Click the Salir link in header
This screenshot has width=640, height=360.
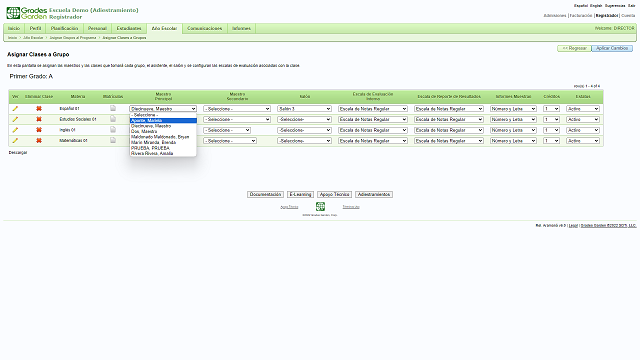[631, 6]
